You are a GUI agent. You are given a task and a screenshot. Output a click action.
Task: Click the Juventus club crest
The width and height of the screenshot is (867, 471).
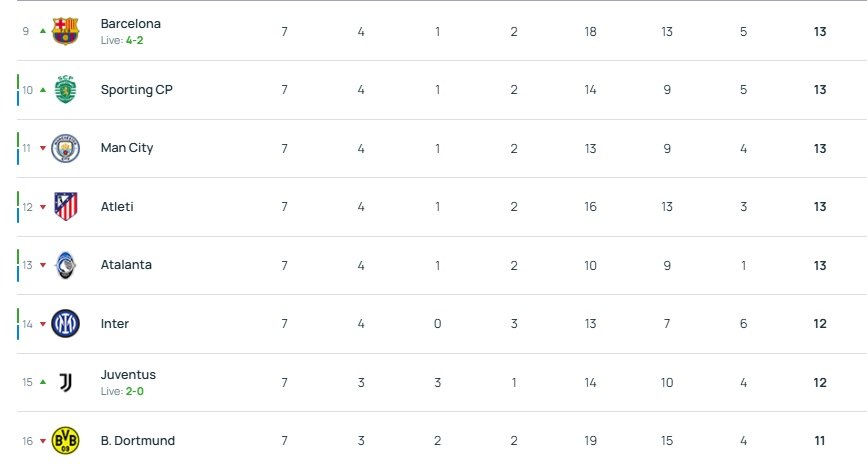[x=65, y=382]
